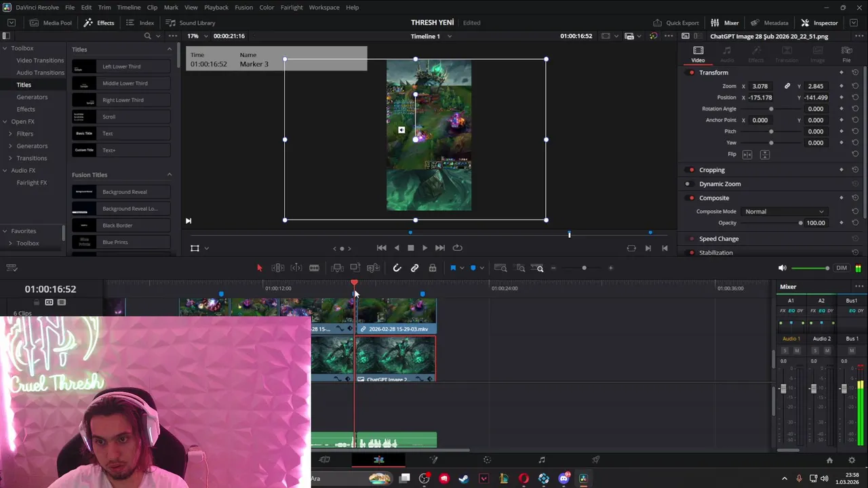Click the Zoom X value field

(x=762, y=86)
